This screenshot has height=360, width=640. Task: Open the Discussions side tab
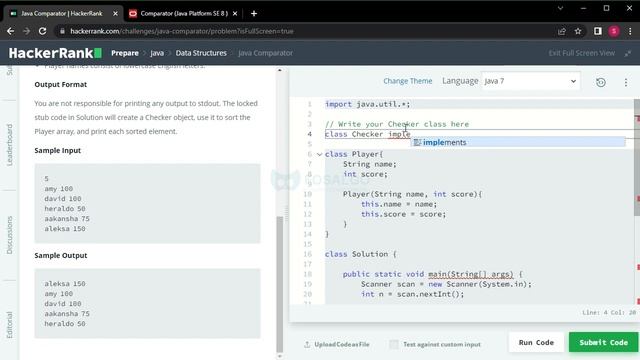pyautogui.click(x=10, y=235)
